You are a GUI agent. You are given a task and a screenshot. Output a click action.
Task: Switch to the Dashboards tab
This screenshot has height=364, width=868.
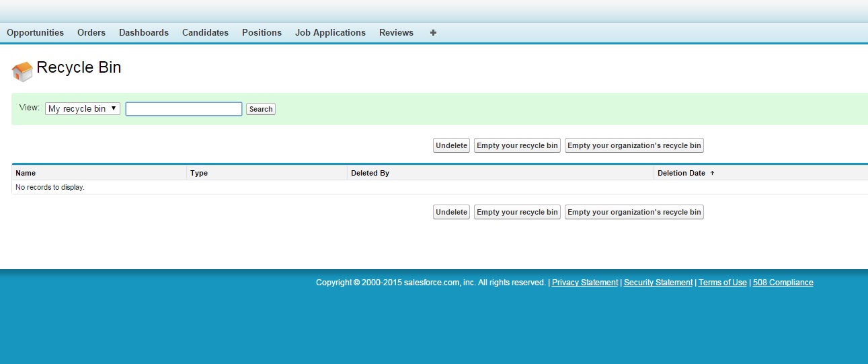(x=144, y=32)
